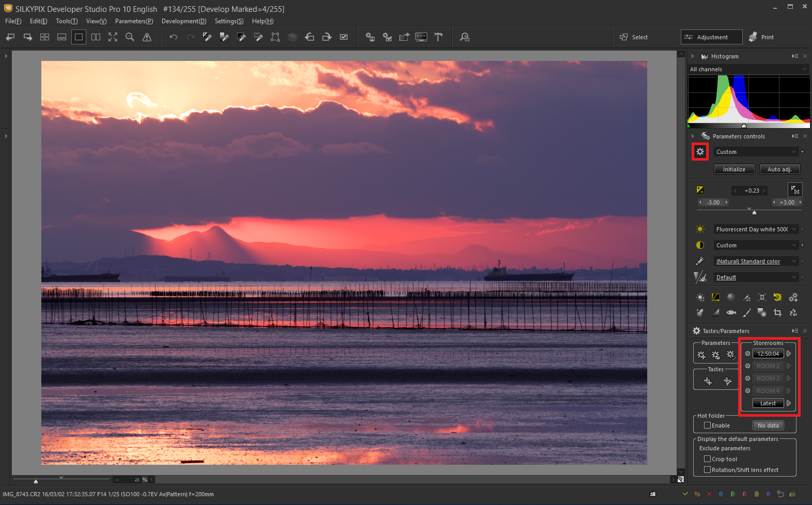The image size is (812, 505).
Task: Open the Default sharpness dropdown
Action: pyautogui.click(x=756, y=277)
